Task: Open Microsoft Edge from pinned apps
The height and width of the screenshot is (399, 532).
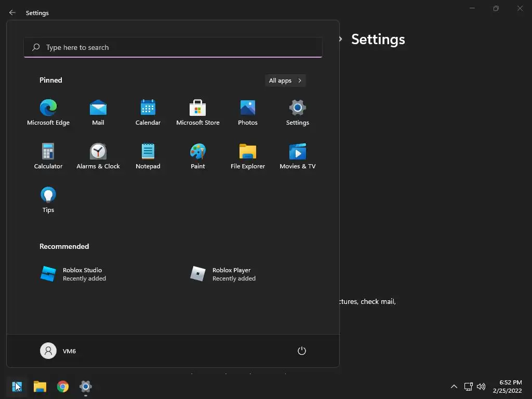Action: point(48,113)
